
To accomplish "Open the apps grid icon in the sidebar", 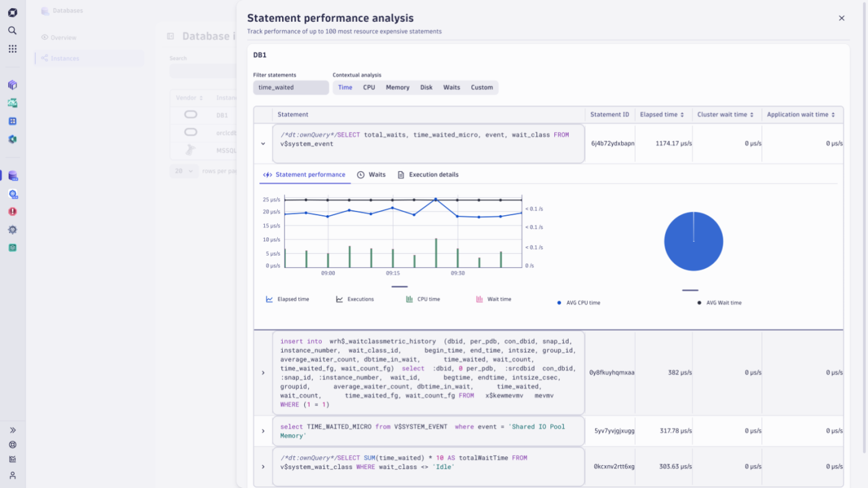I will coord(12,48).
